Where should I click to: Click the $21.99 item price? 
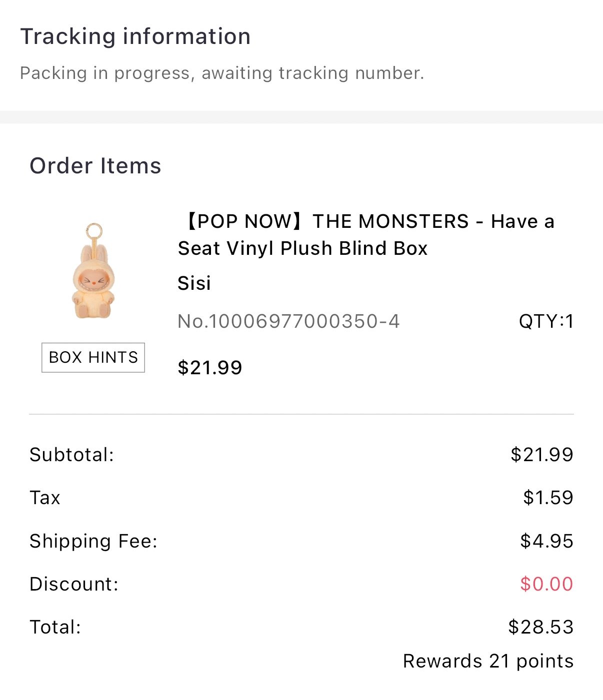pyautogui.click(x=210, y=368)
